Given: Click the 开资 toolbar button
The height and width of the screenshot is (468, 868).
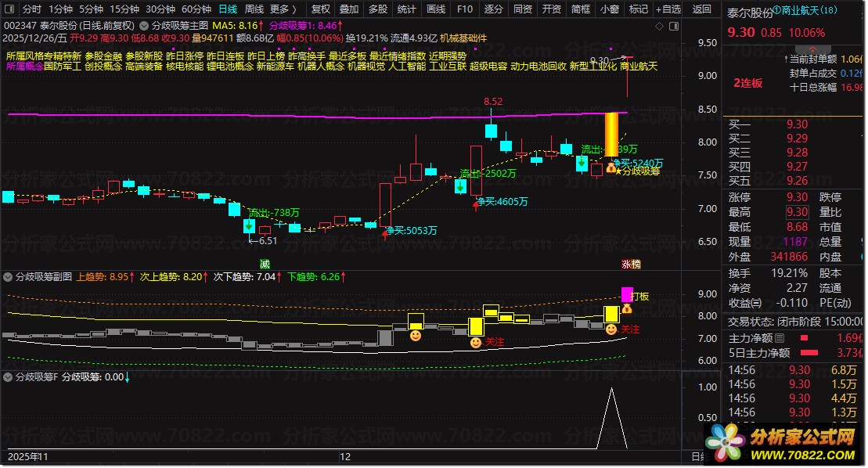Looking at the screenshot, I should click(551, 9).
